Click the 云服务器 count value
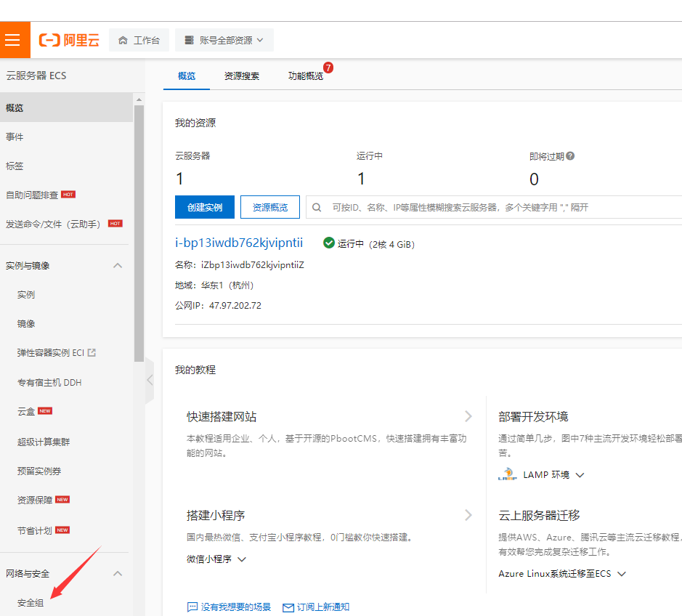Image resolution: width=682 pixels, height=616 pixels. (179, 179)
